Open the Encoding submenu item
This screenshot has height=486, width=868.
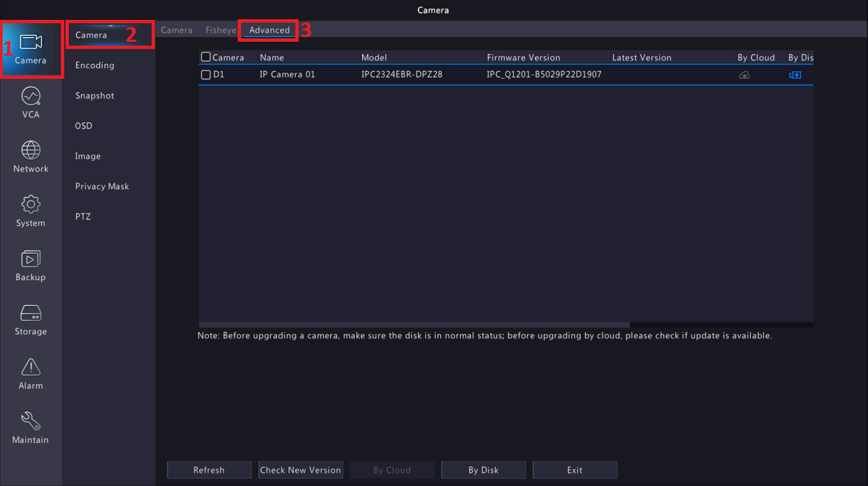coord(95,66)
